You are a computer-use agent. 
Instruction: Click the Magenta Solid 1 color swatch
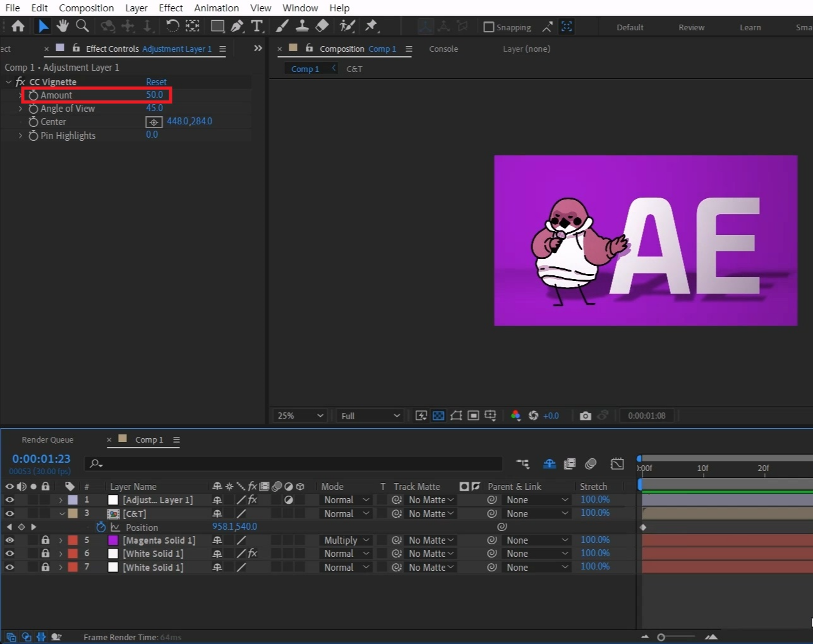(x=113, y=540)
